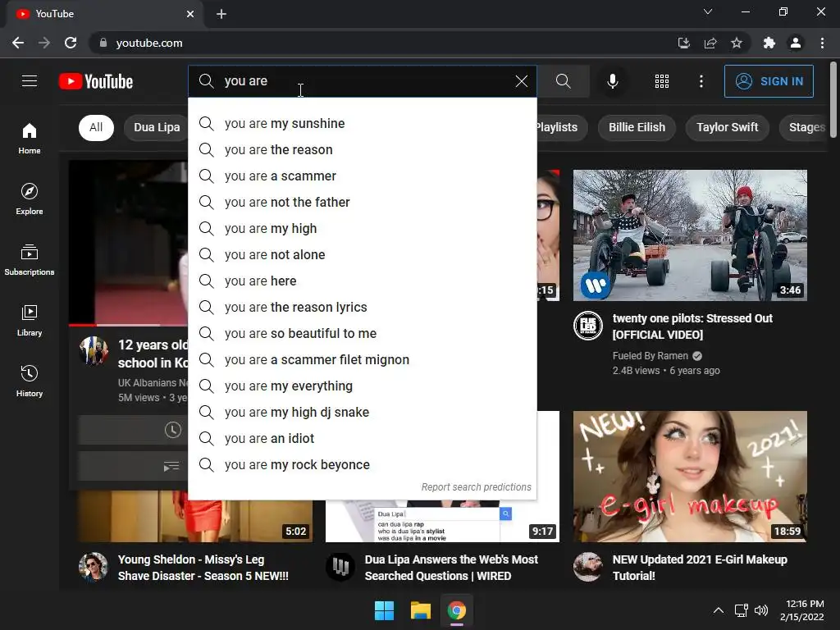
Task: Start voice search with the microphone
Action: click(x=612, y=81)
